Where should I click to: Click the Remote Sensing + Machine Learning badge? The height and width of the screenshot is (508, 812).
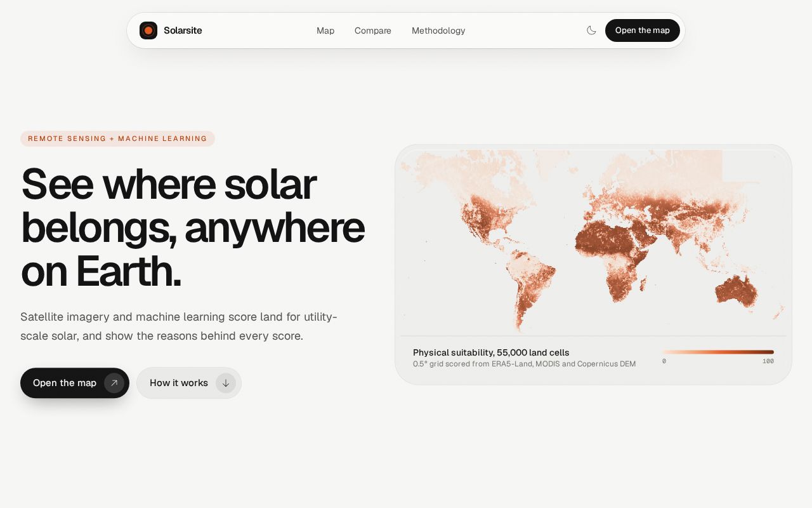[117, 138]
